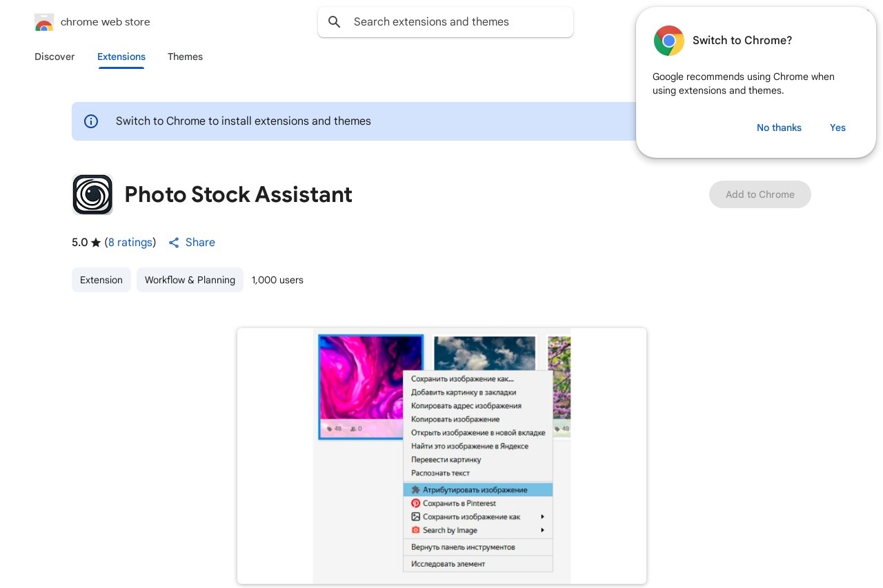
Task: Click the pink abstract thumbnail in the screenshot
Action: point(371,387)
